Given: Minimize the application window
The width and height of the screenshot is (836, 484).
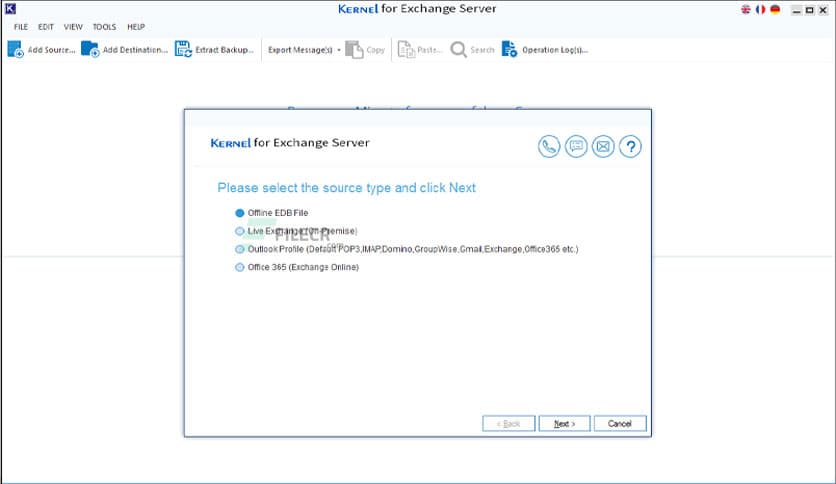Looking at the screenshot, I should coord(797,10).
